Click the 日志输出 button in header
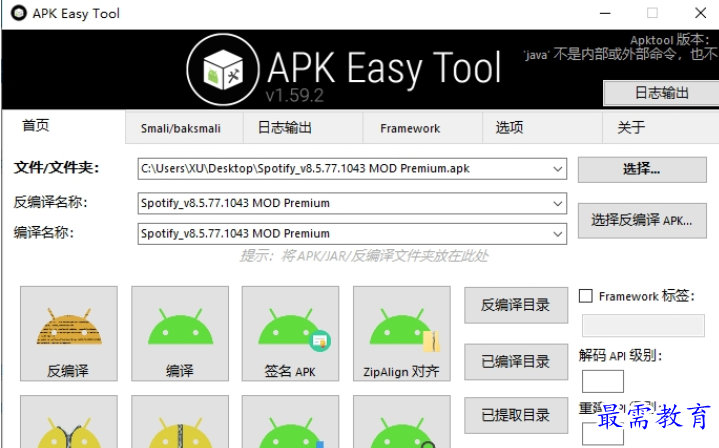Image resolution: width=719 pixels, height=448 pixels. point(662,93)
